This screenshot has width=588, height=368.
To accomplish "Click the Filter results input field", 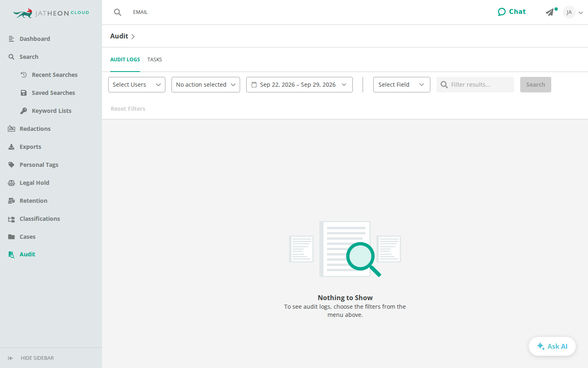I will [x=475, y=85].
